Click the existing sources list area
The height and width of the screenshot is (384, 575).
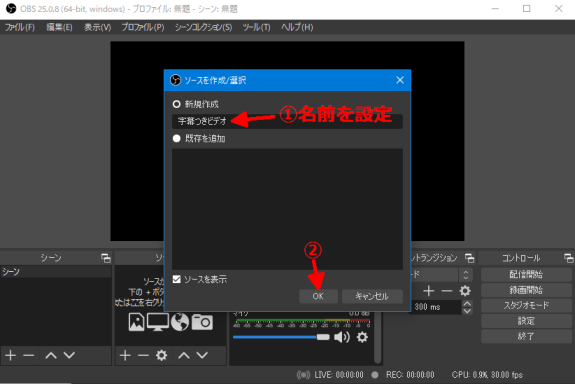287,209
